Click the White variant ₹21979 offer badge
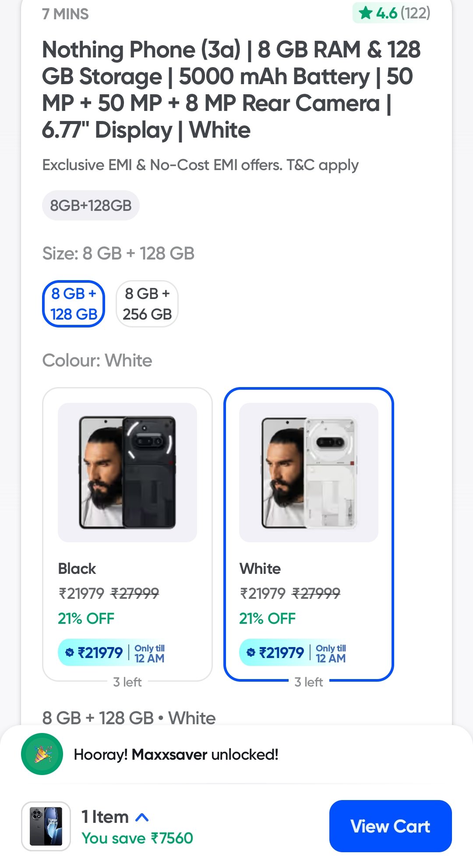473x868 pixels. click(x=293, y=653)
